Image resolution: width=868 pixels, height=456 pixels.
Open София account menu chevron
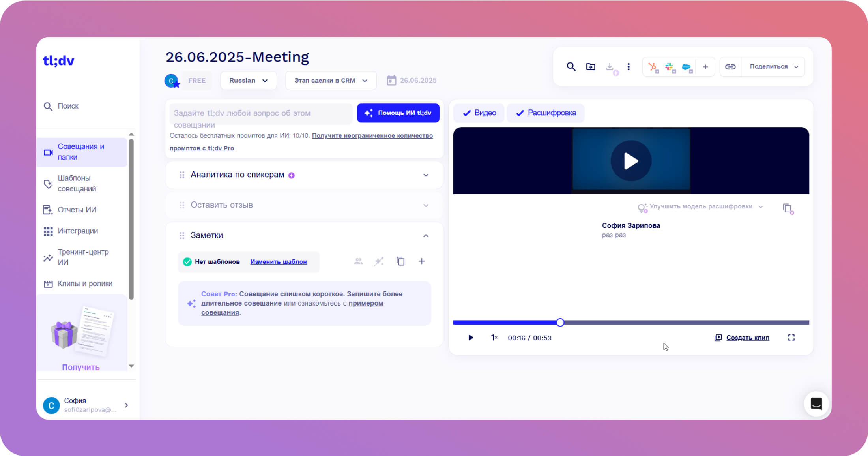click(126, 405)
